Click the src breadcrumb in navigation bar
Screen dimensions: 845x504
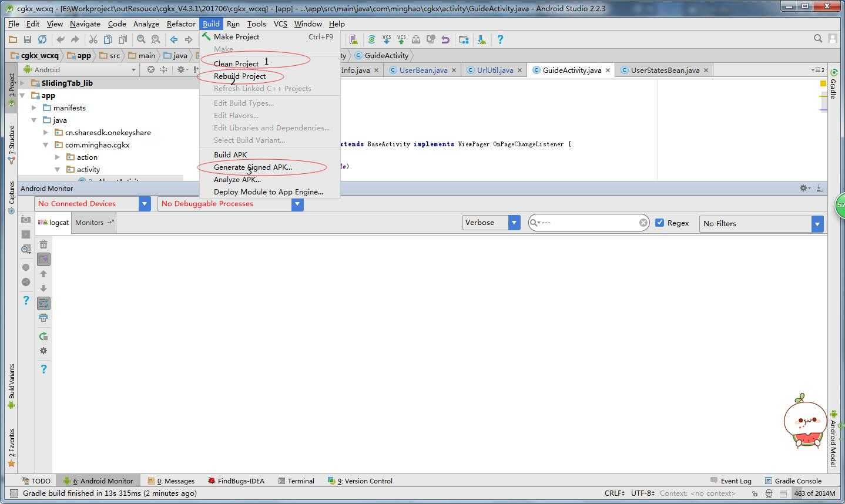tap(110, 55)
